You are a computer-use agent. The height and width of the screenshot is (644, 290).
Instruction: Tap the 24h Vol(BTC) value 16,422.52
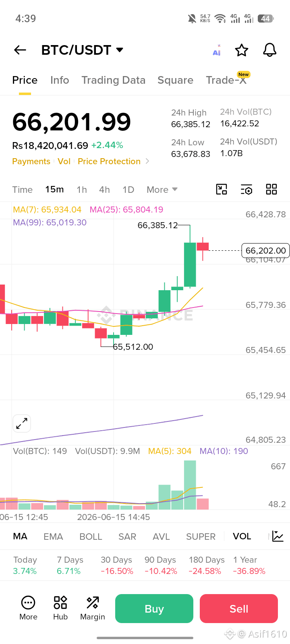pos(240,124)
